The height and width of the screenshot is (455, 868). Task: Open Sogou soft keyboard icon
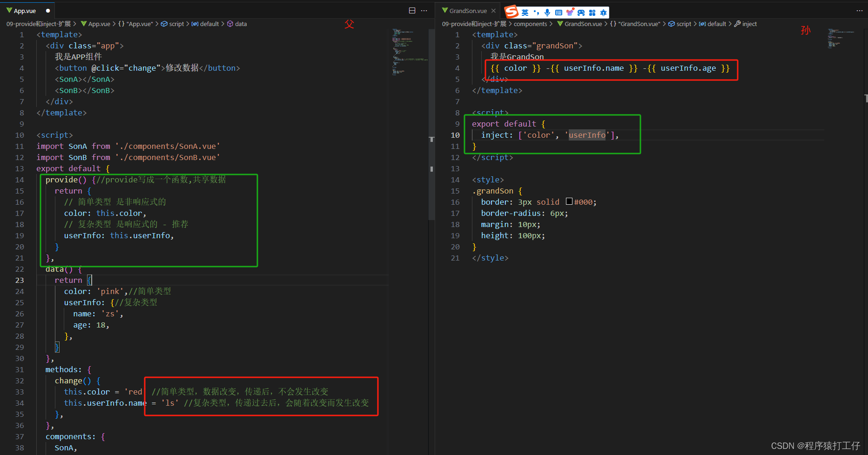(558, 13)
